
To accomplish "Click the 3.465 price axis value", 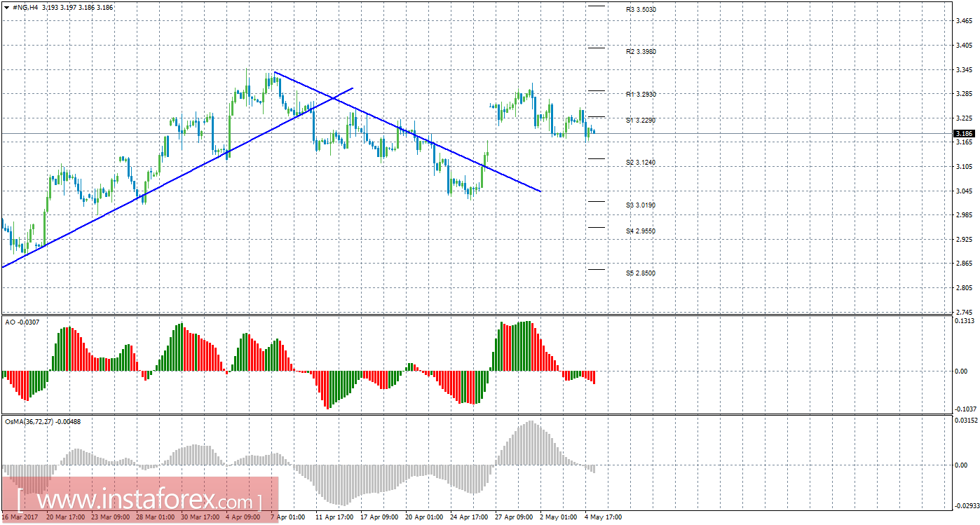I will pyautogui.click(x=964, y=22).
